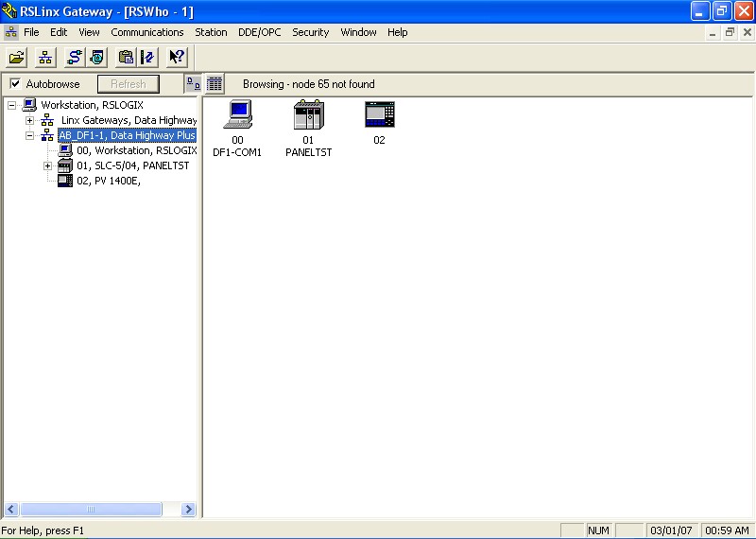Select '01, SLC-5/04, PANELTST' tree row
Viewport: 756px width, 539px height.
132,165
